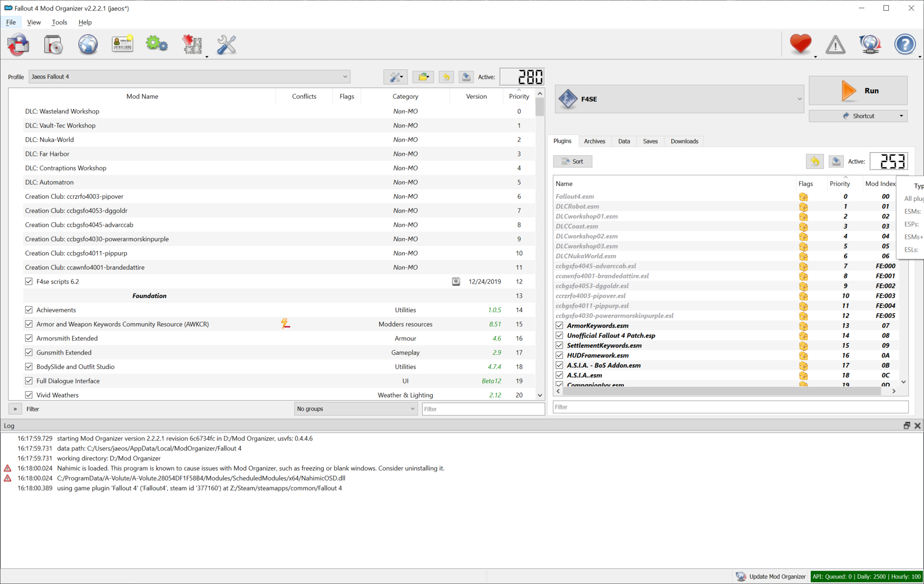Open the mod list wrench tools dropdown
Screen dimensions: 924x584
(x=396, y=77)
